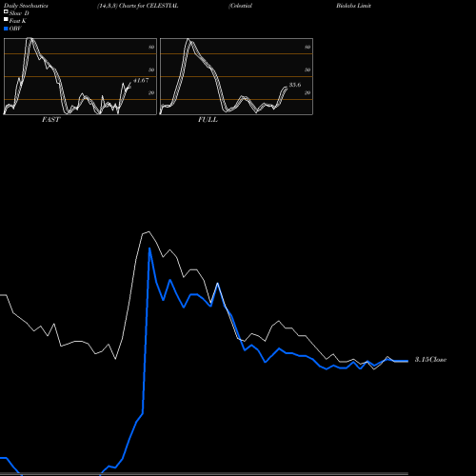This screenshot has height=476, width=476.
Task: Click the 'OBV' legend text
Action: coord(15,29)
